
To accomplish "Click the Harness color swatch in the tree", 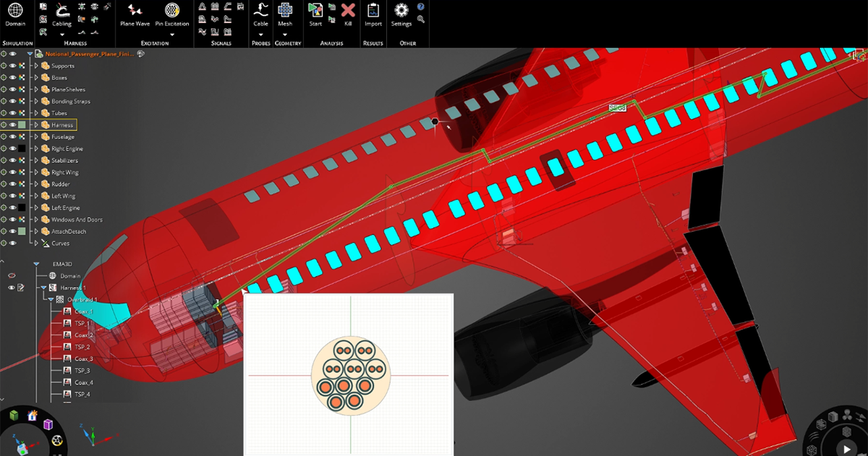I will point(20,124).
